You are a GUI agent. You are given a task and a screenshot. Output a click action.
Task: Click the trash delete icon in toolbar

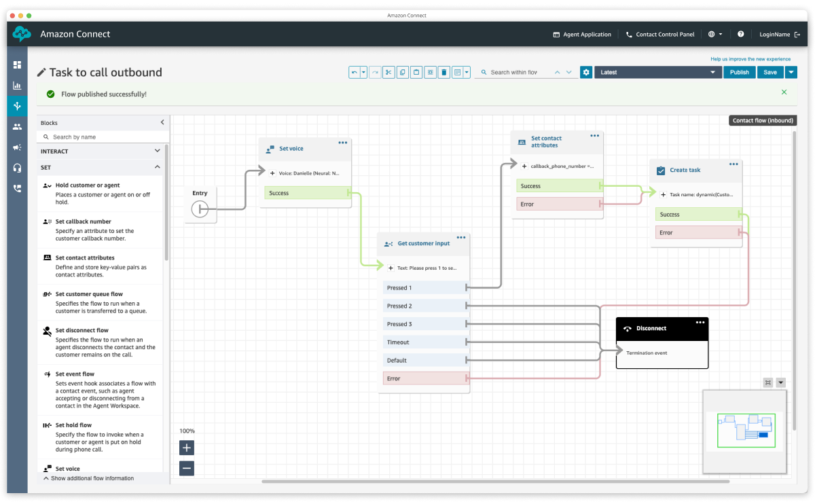pyautogui.click(x=443, y=72)
